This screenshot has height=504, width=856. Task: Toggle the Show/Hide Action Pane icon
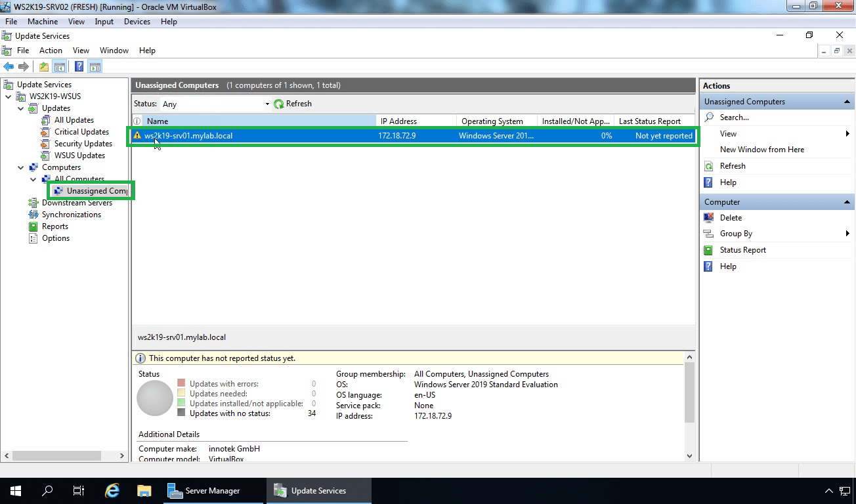tap(95, 66)
